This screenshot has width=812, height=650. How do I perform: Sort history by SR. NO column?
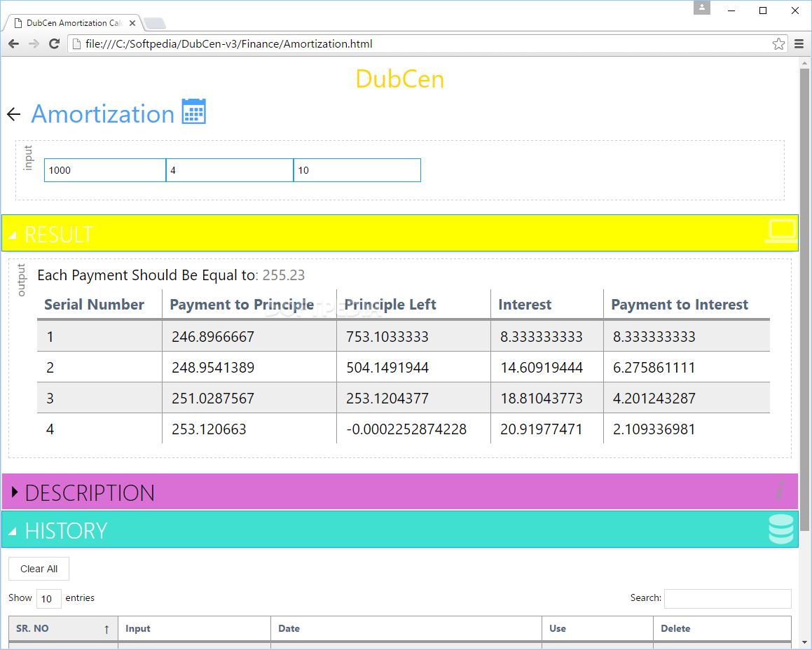(x=63, y=629)
